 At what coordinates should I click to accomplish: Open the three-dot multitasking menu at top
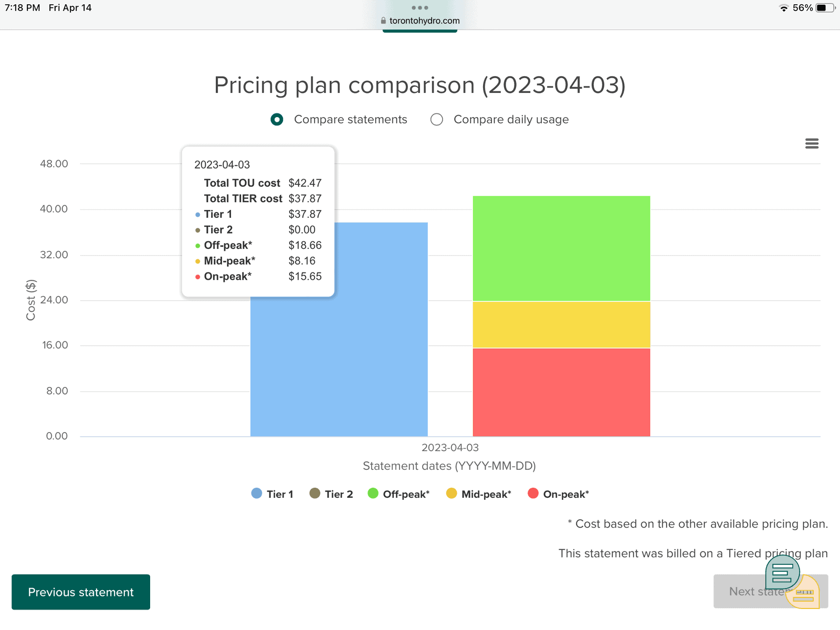click(x=420, y=8)
